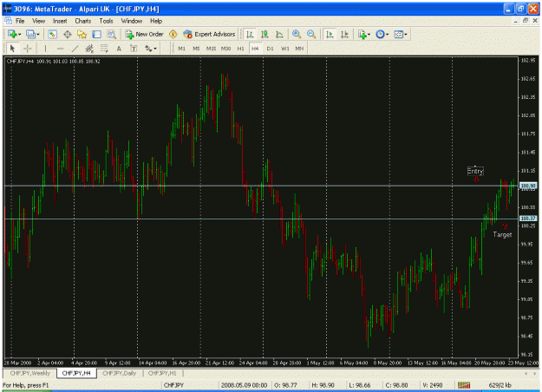
Task: Switch to M30 timeframe
Action: click(225, 49)
